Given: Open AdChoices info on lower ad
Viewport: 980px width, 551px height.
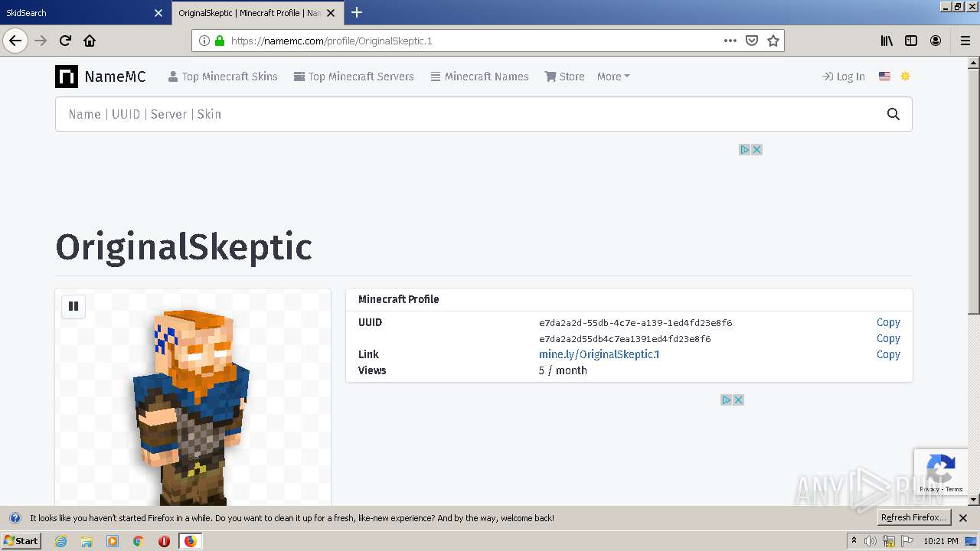Looking at the screenshot, I should (x=726, y=399).
